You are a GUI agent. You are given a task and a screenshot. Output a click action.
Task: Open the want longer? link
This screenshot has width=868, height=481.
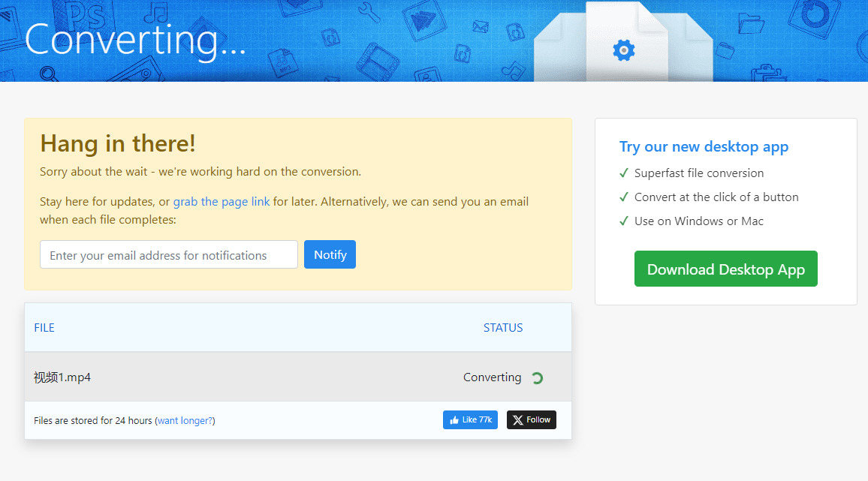(x=185, y=421)
